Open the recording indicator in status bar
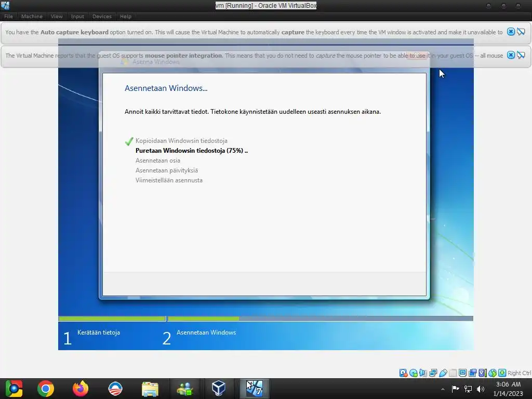 (x=472, y=373)
